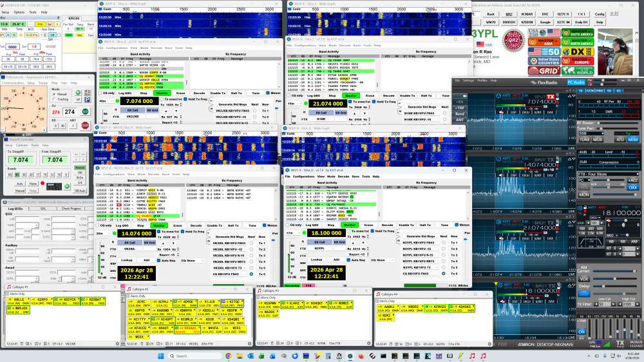Open the 20m band dropdown in WSJTX_Slice_B
Screen dimensions: 644x362
[x=102, y=233]
